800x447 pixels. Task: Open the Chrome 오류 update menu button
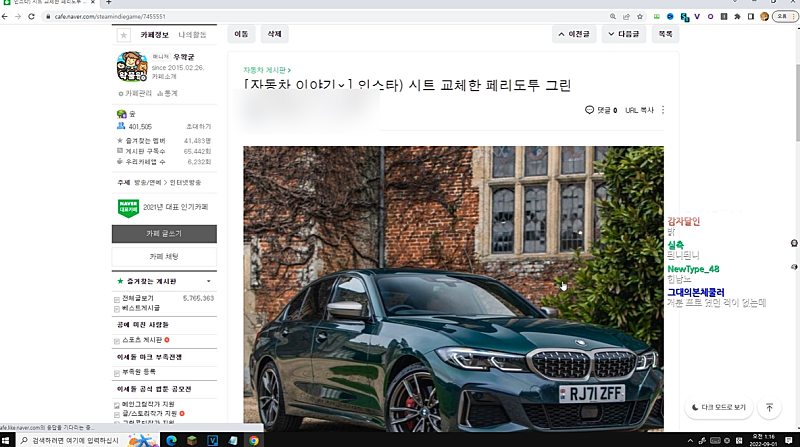click(784, 16)
